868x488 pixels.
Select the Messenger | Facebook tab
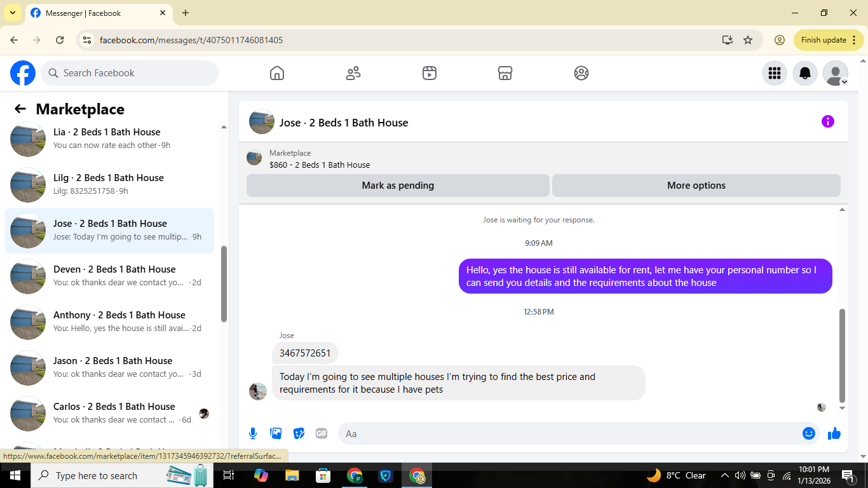tap(99, 13)
